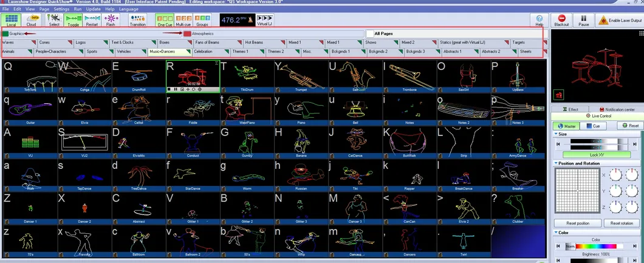Viewport: 644px width, 263px height.
Task: Click the Pause output icon
Action: click(583, 21)
